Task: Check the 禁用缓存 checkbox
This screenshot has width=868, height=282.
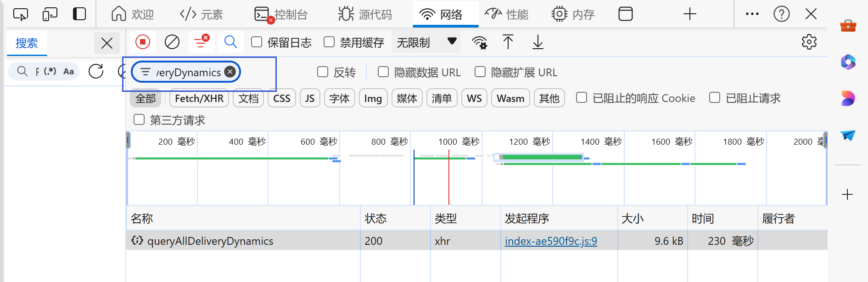Action: pos(329,42)
